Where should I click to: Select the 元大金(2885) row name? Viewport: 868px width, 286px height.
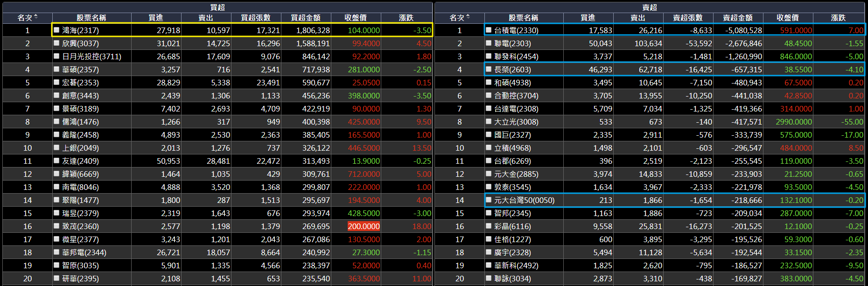click(516, 174)
